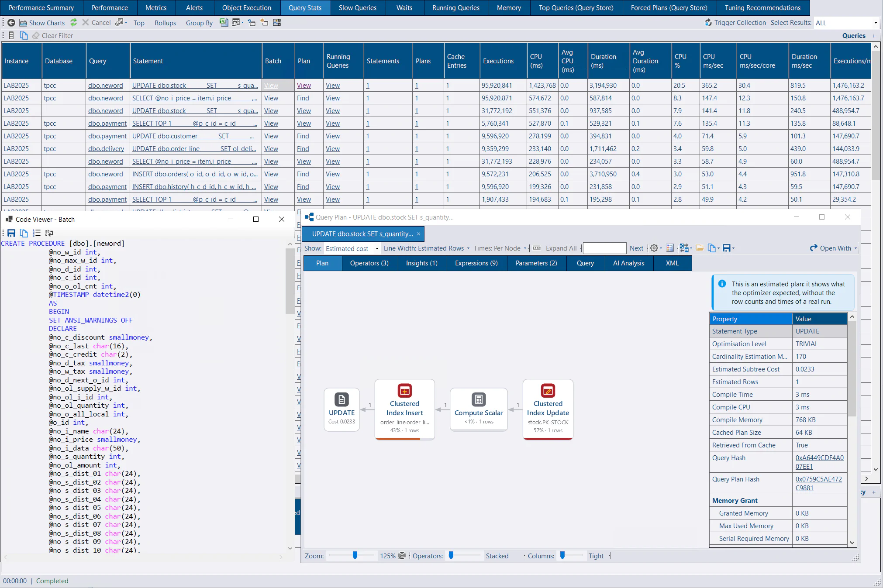Screen dimensions: 883x588
Task: Switch to the Waits tab
Action: [x=404, y=8]
